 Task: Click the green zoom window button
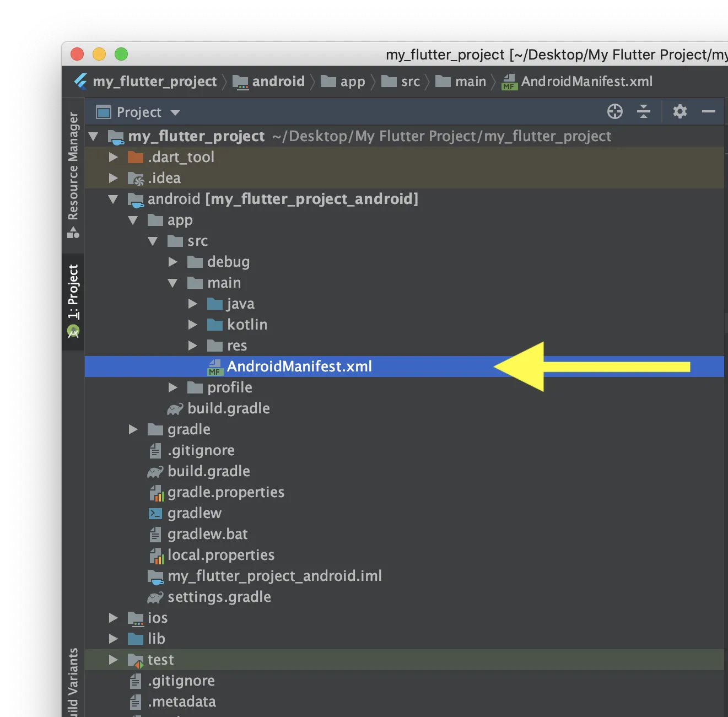click(x=121, y=54)
